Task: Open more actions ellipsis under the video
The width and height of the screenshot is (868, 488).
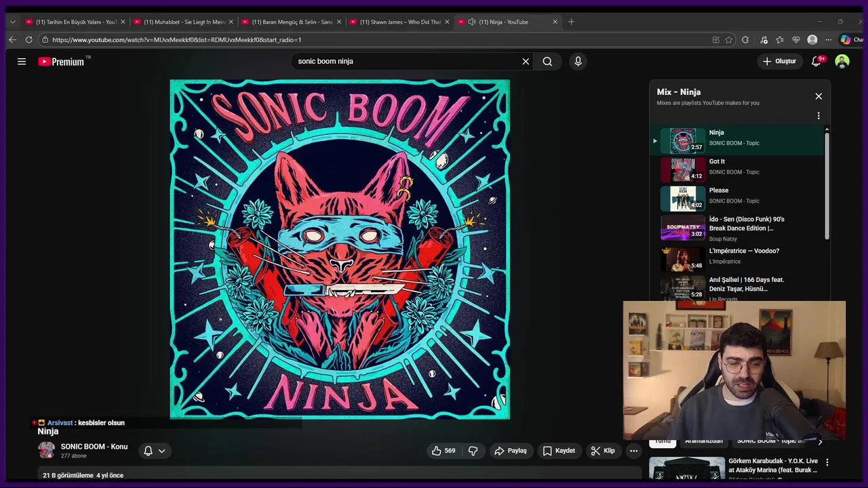Action: click(633, 451)
